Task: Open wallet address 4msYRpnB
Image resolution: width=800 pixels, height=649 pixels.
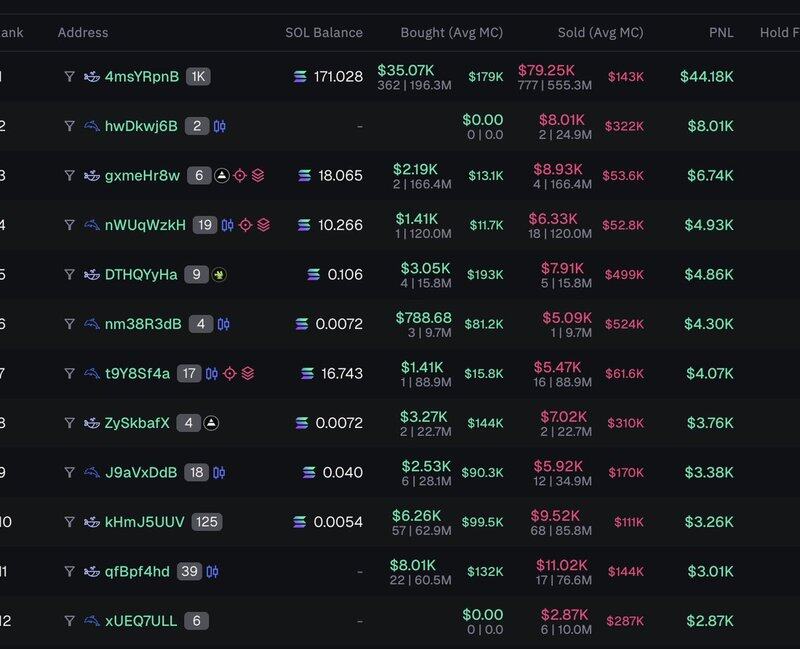Action: [142, 76]
